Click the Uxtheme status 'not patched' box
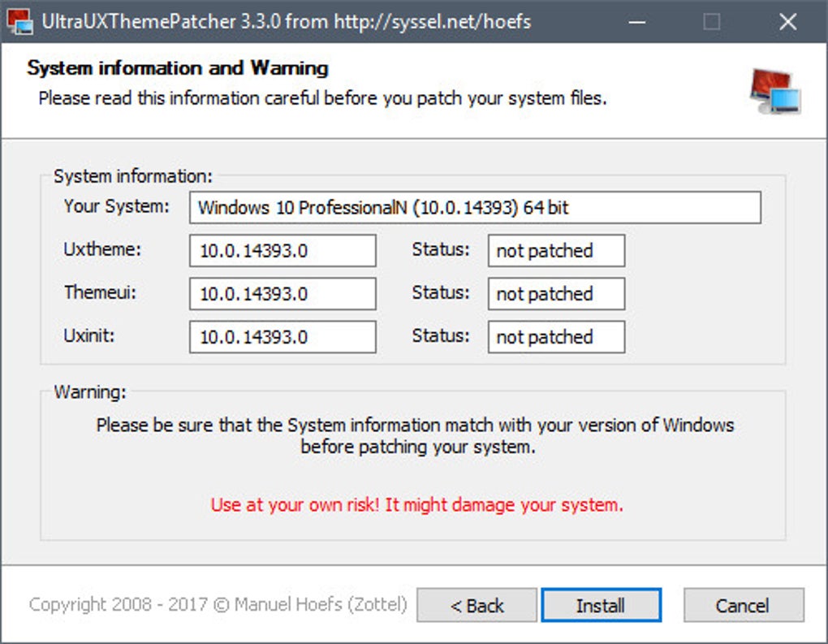828x644 pixels. [x=556, y=251]
